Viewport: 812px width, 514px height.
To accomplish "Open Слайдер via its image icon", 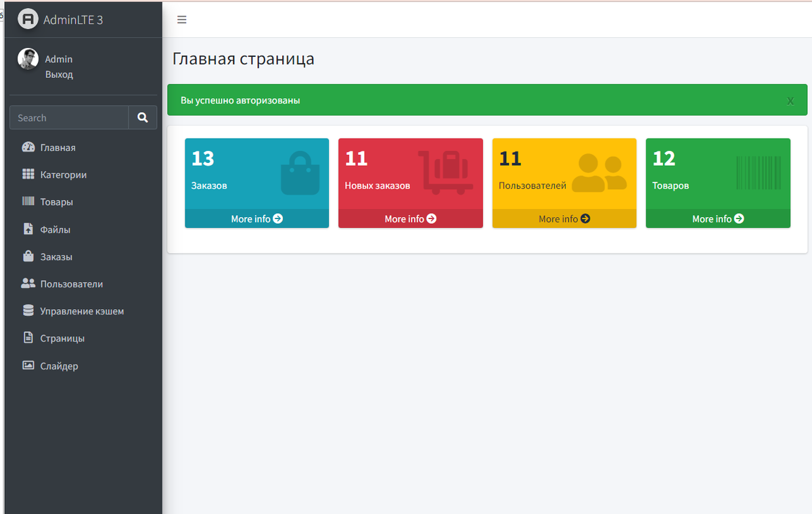I will 27,365.
